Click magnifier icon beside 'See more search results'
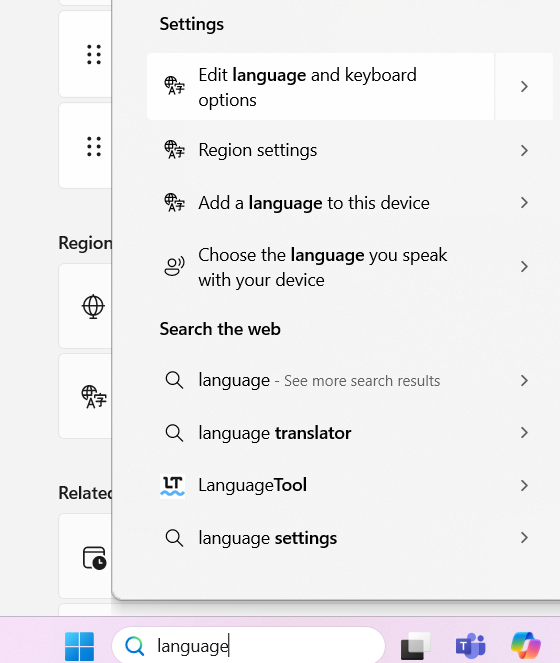Viewport: 560px width, 663px height. 174,380
